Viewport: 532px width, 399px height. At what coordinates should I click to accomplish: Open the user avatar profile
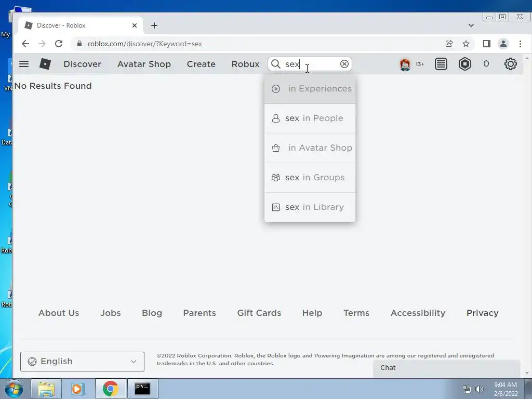click(x=405, y=64)
